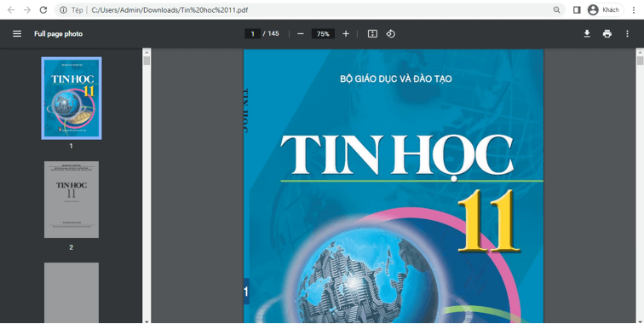Rotate the document counterclockwise
The image size is (644, 324).
pos(391,34)
